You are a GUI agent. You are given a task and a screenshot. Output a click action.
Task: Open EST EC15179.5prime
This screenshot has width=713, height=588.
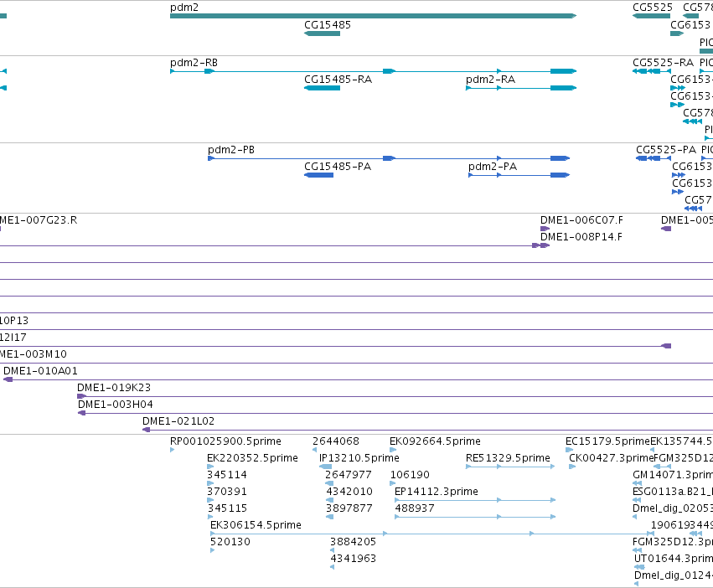[607, 441]
